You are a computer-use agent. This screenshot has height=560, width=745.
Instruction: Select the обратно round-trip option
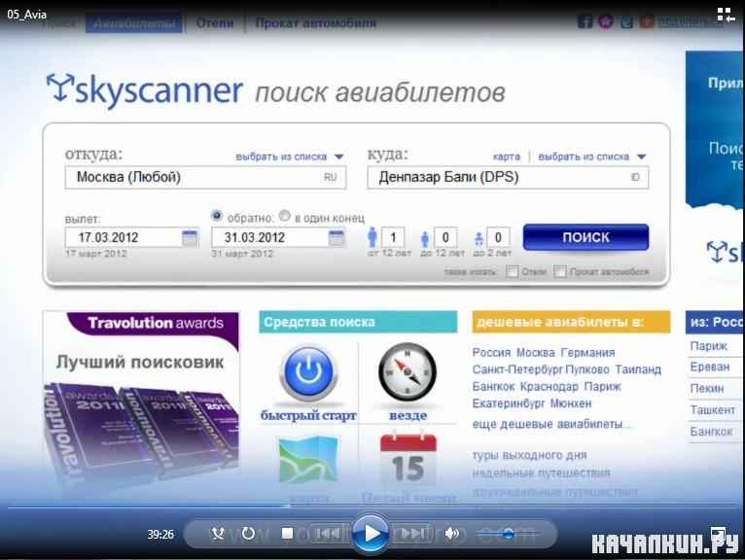coord(217,216)
